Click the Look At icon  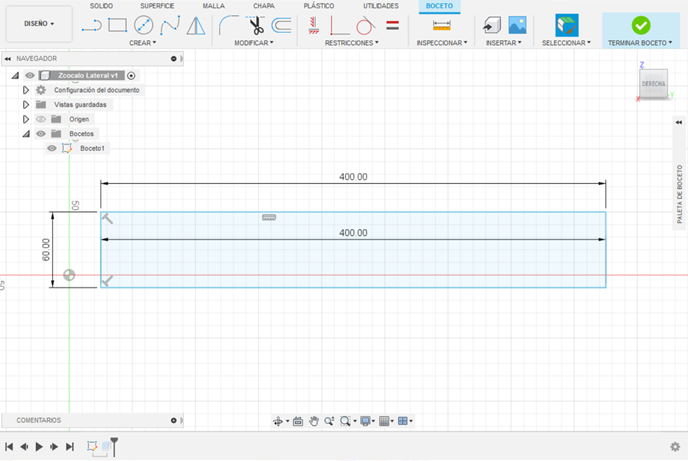point(297,421)
